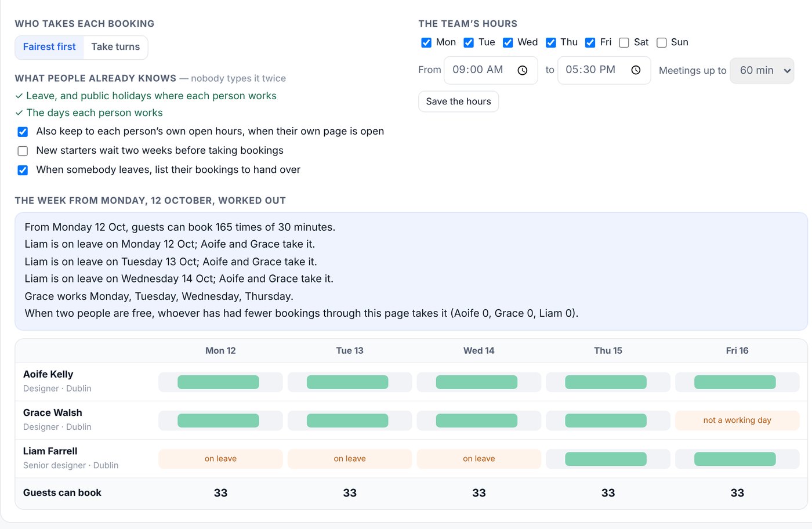Open the clock picker in From time field
812x529 pixels.
(x=523, y=70)
